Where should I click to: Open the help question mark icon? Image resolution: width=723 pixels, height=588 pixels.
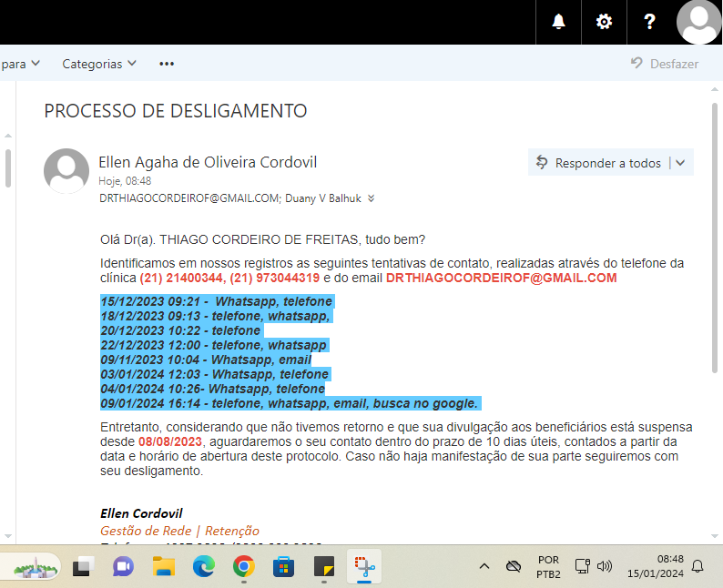(649, 22)
